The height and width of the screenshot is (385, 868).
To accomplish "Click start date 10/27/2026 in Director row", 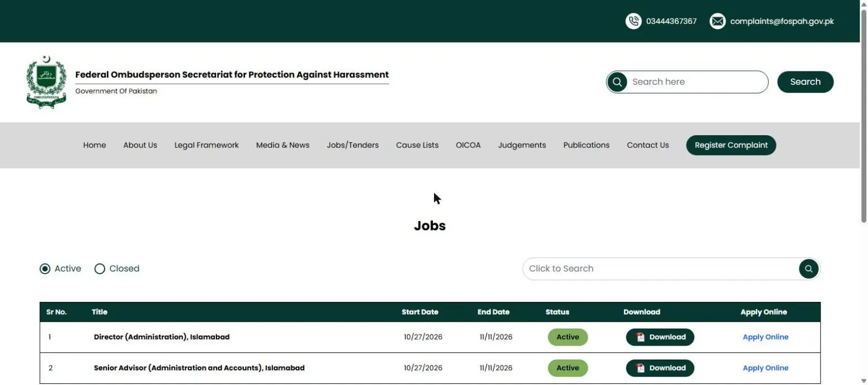I will pos(423,337).
